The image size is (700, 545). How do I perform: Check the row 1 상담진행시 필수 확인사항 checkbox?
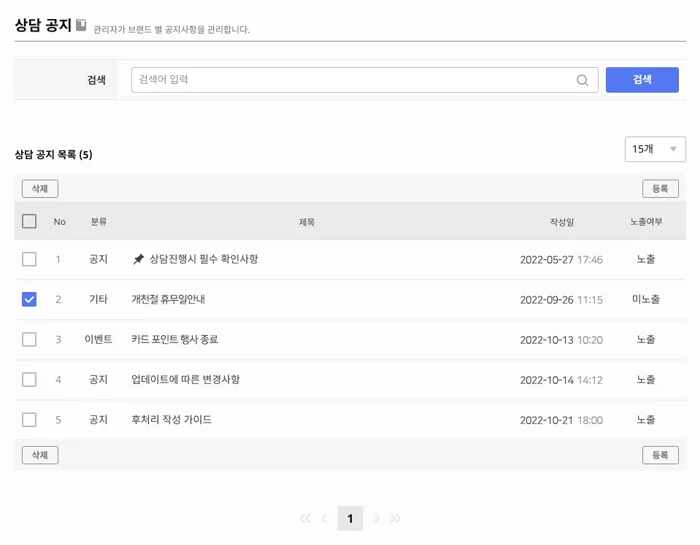[x=29, y=259]
